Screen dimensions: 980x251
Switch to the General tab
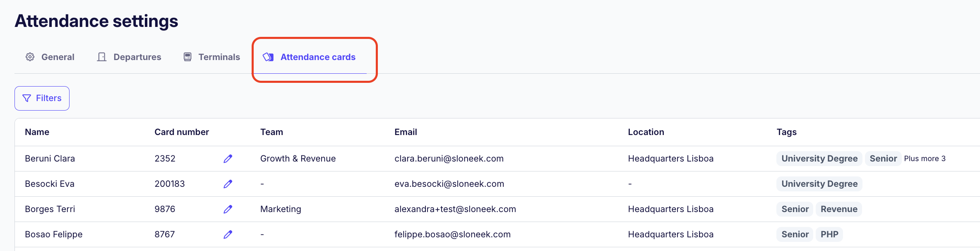click(58, 57)
